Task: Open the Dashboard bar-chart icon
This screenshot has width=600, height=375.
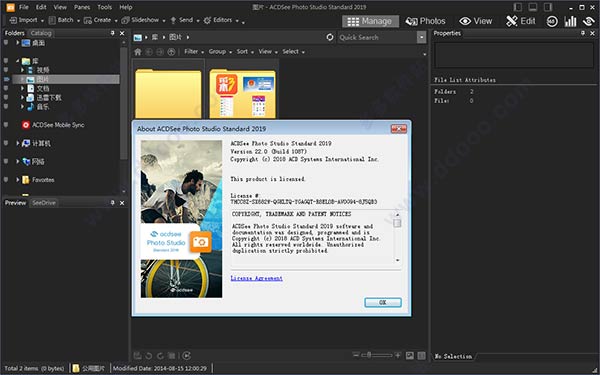Action: [570, 21]
